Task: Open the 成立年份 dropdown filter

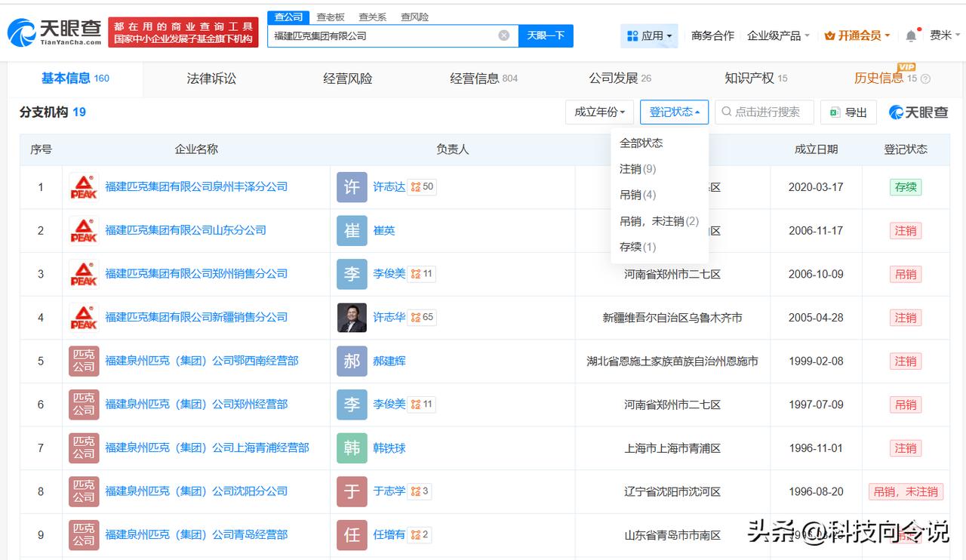Action: tap(599, 112)
